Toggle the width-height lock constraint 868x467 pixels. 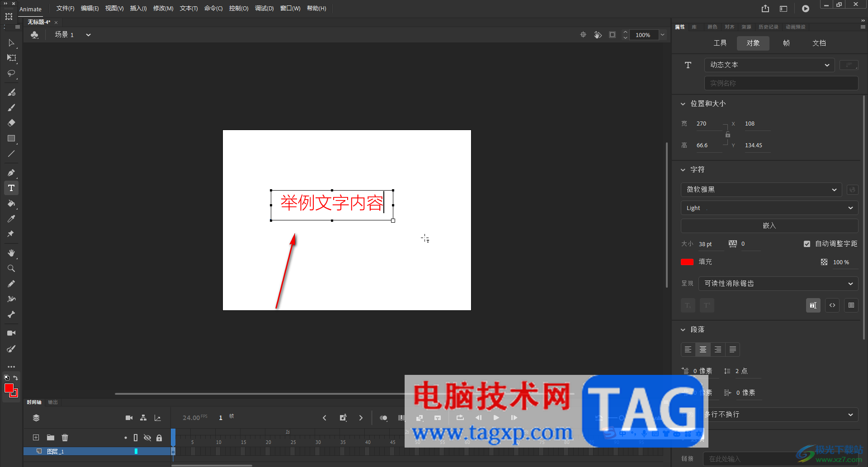728,135
